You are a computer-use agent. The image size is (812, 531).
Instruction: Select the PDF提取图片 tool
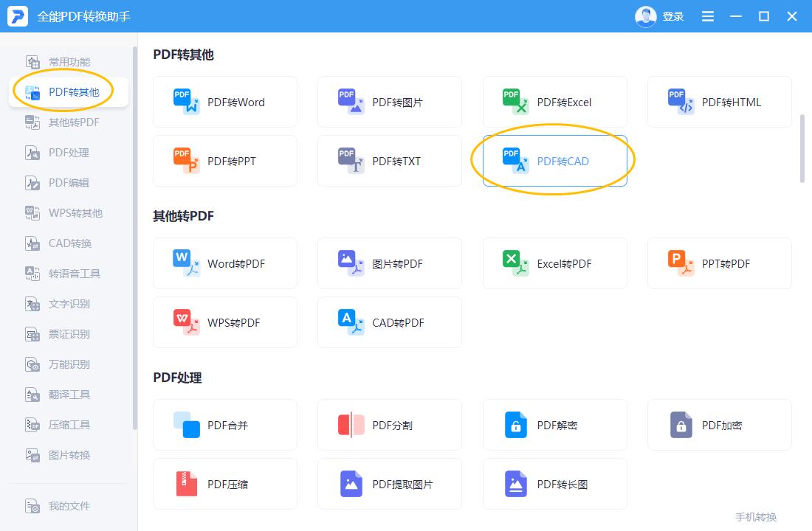coord(390,484)
